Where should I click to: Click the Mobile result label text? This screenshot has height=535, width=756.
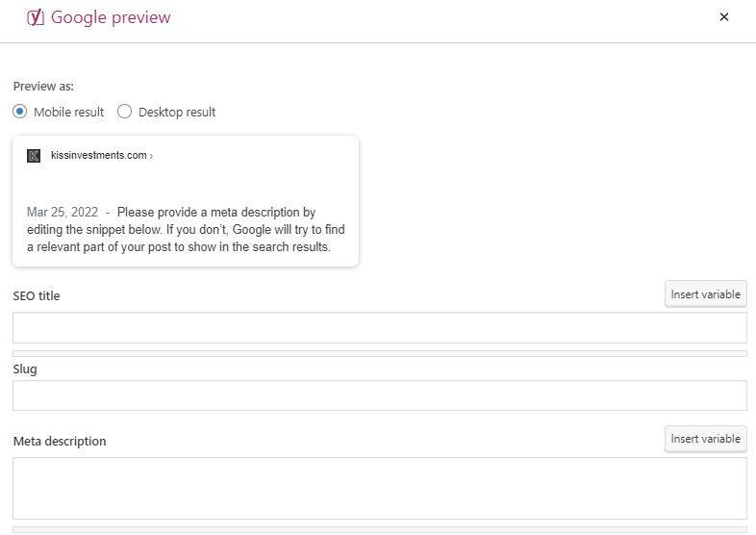click(x=68, y=112)
